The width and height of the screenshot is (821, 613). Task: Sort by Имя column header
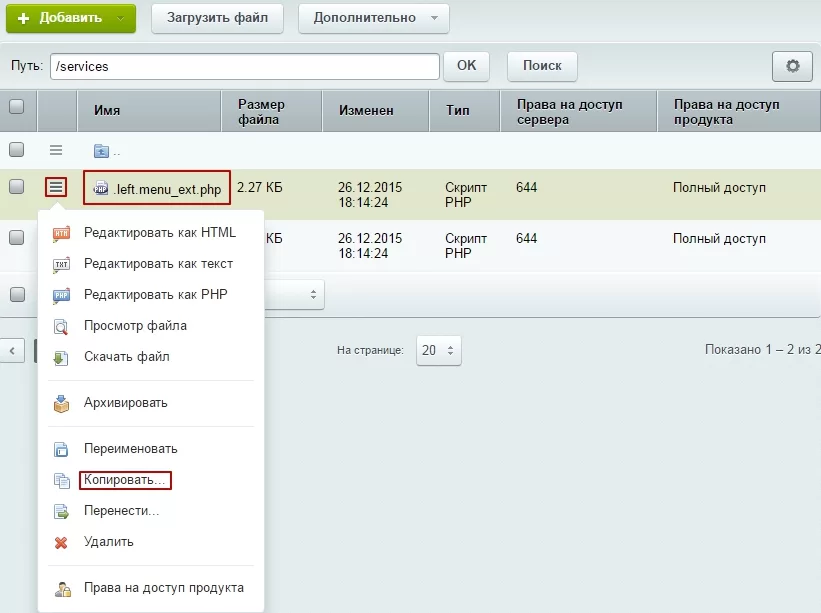149,110
